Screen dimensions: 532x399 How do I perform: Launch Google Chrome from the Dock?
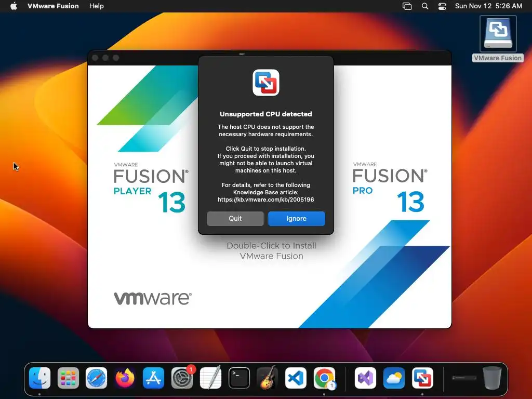[x=324, y=378]
